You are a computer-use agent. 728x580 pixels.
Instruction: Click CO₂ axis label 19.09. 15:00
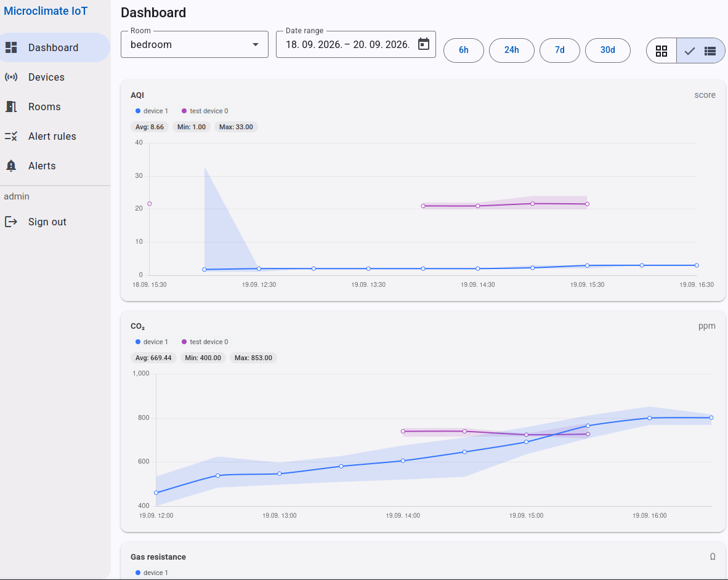[526, 515]
